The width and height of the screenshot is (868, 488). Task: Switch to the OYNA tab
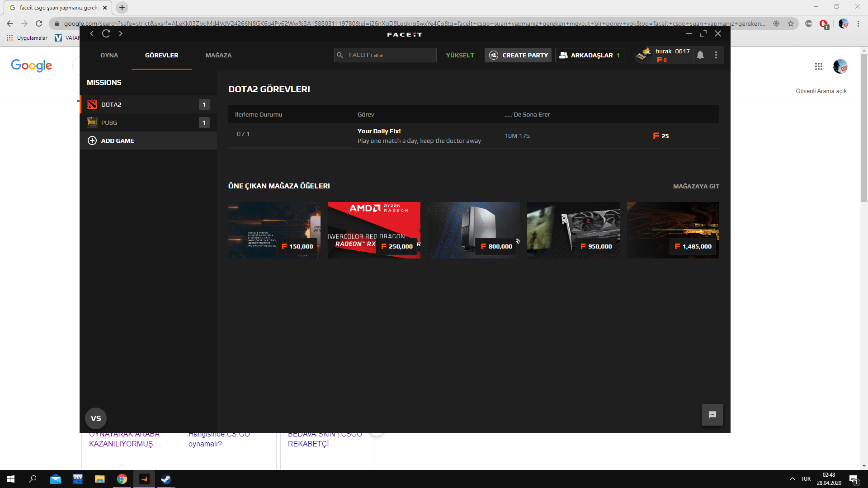pos(109,55)
